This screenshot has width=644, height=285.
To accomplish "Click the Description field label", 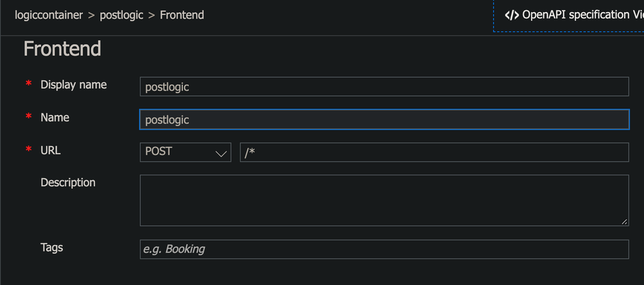I will click(68, 183).
